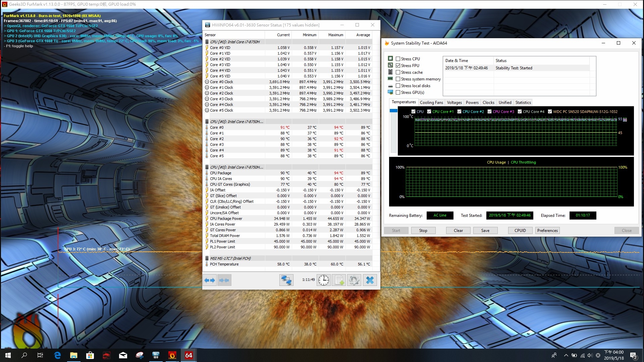Switch to AIDA64 taskbar icon
Screen dimensions: 644x362
[x=189, y=355]
